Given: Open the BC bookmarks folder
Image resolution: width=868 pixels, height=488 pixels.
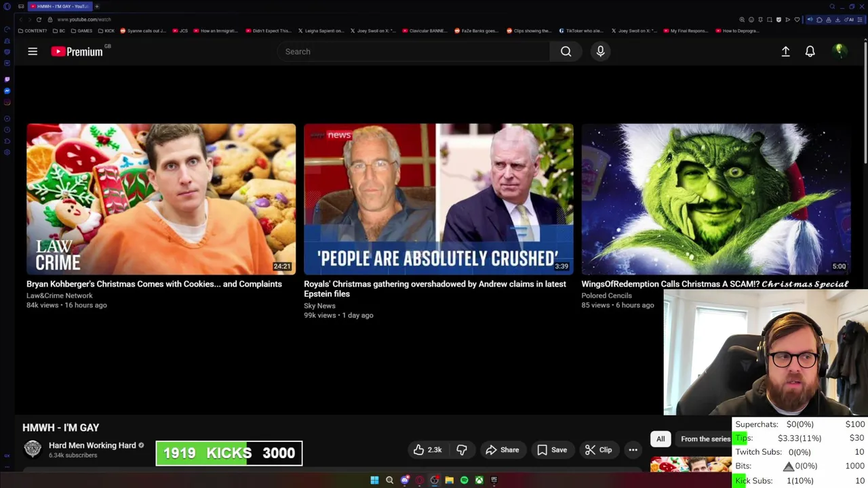Looking at the screenshot, I should tap(59, 30).
